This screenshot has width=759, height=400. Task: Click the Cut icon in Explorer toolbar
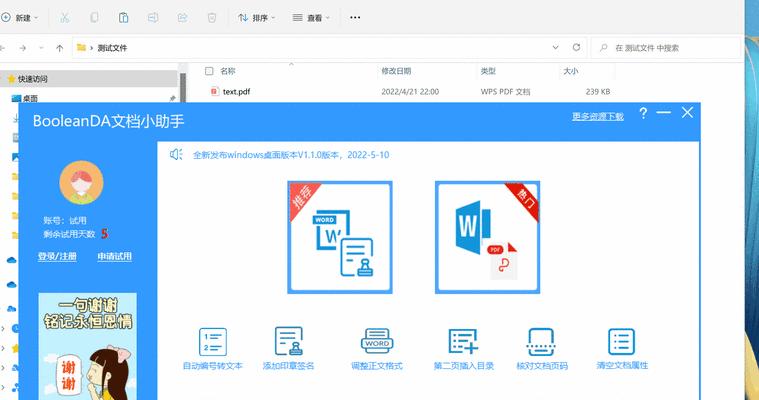[64, 18]
